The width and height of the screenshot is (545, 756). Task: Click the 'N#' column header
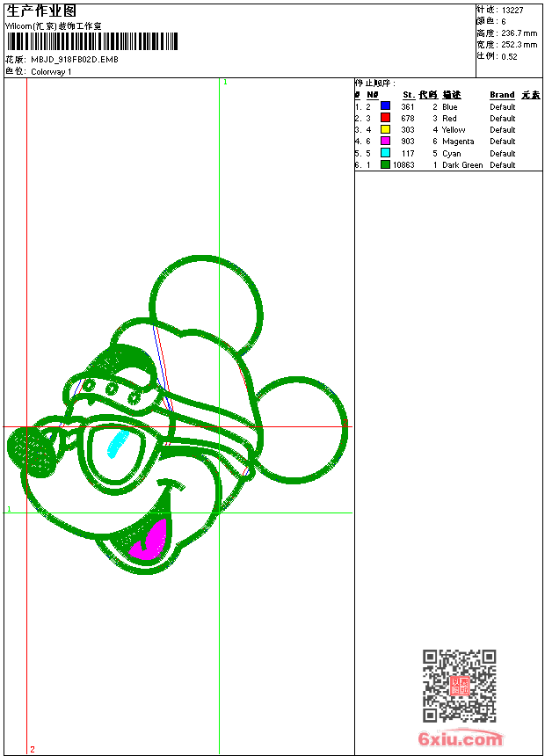(x=373, y=95)
